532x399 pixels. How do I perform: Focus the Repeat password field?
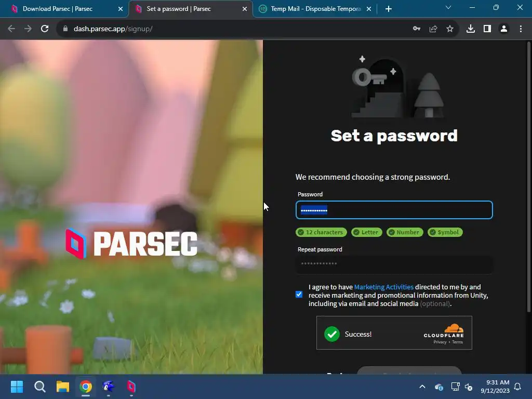pyautogui.click(x=394, y=264)
